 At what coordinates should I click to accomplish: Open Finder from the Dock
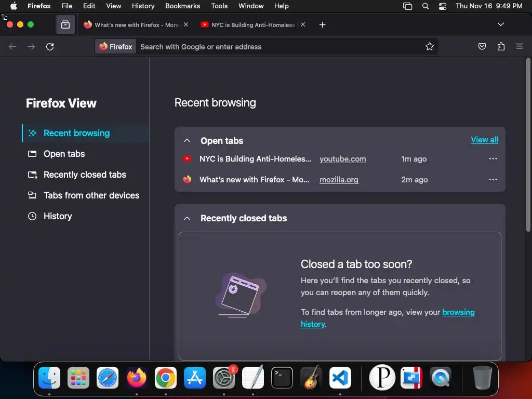pyautogui.click(x=49, y=378)
